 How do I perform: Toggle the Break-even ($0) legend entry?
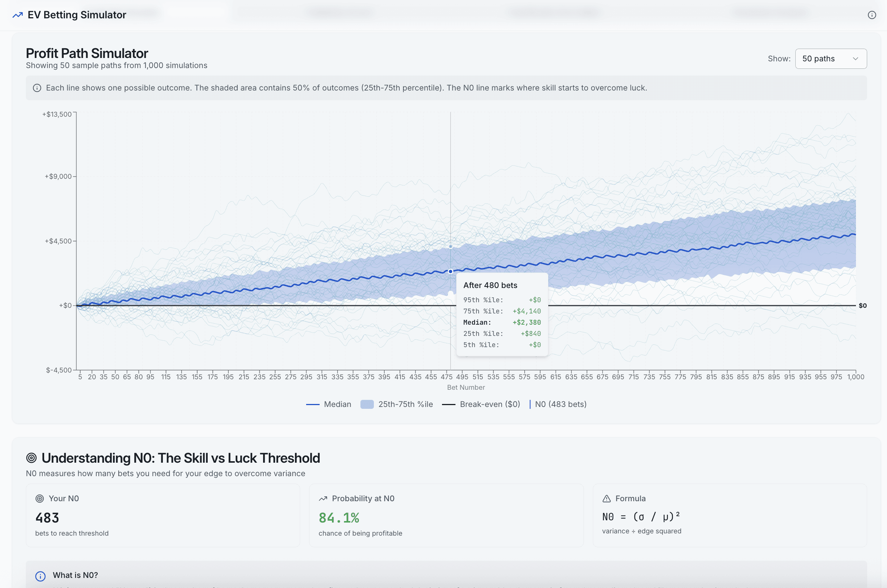coord(489,404)
